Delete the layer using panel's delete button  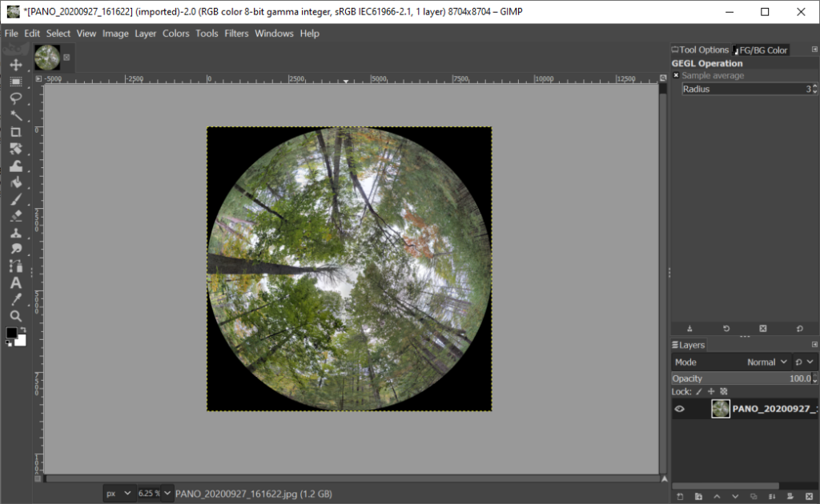click(809, 497)
